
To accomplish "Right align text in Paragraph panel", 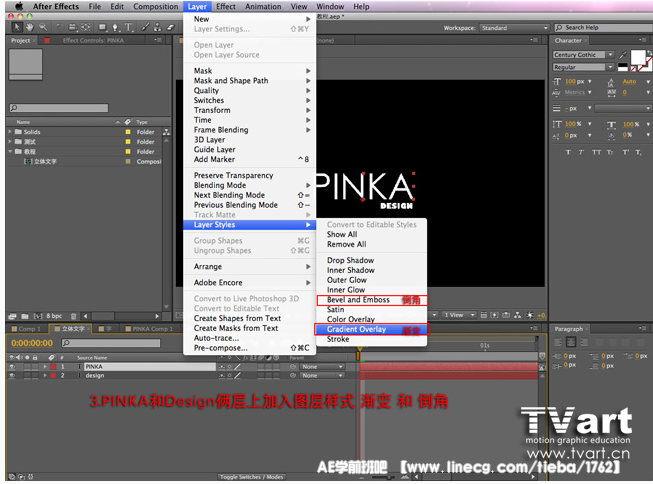I will [x=584, y=342].
